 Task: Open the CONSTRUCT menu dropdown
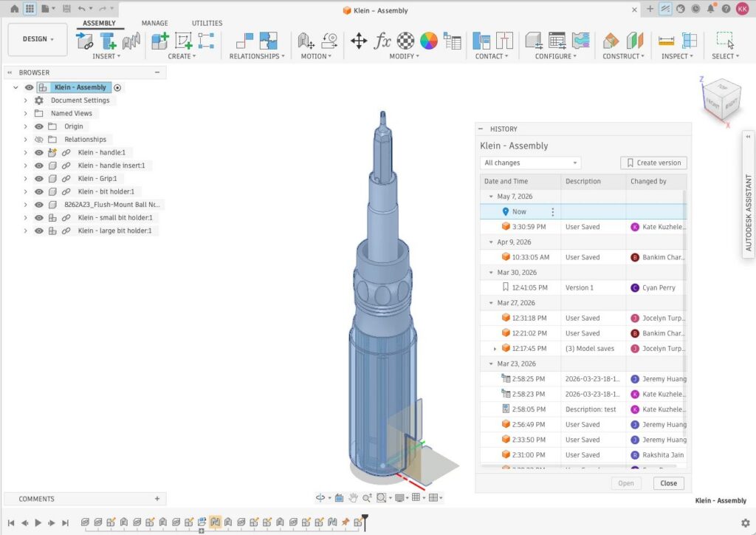pyautogui.click(x=623, y=56)
